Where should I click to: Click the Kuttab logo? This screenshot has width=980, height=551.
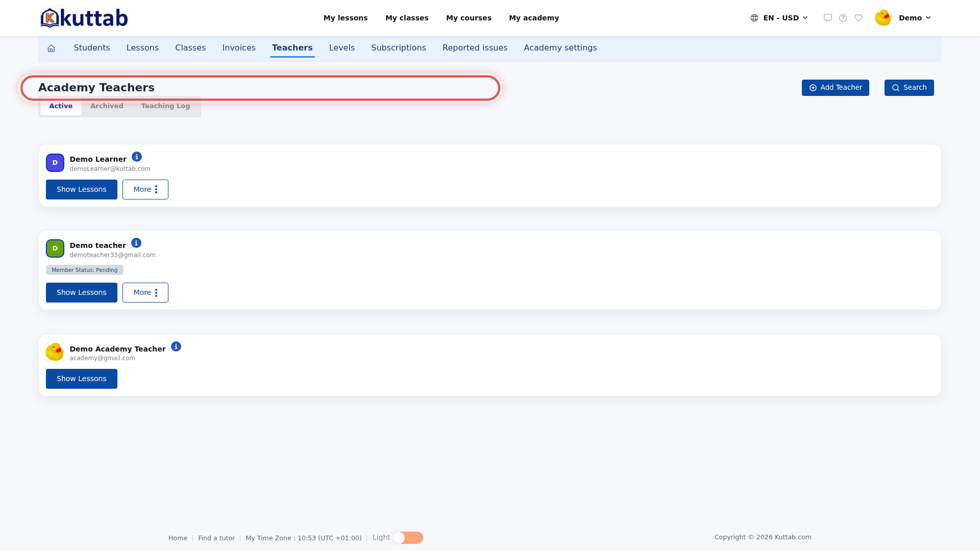pos(84,18)
